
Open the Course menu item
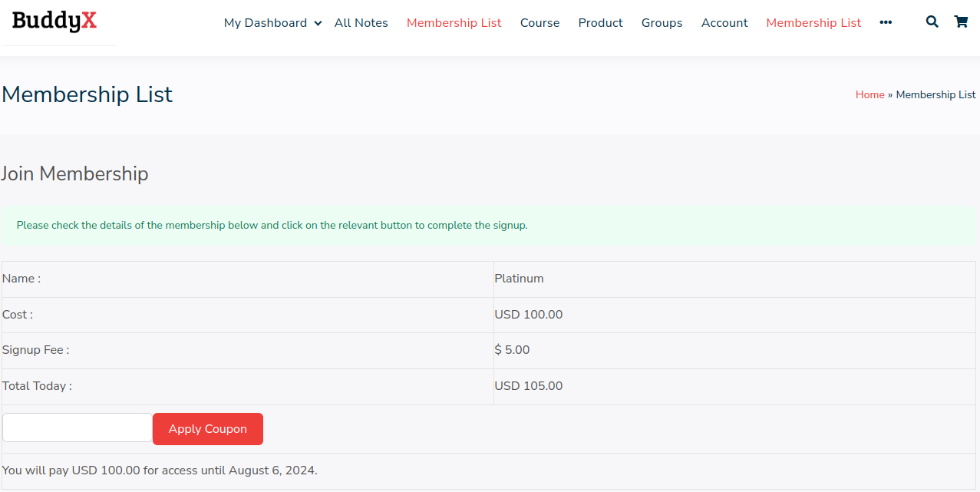(539, 23)
